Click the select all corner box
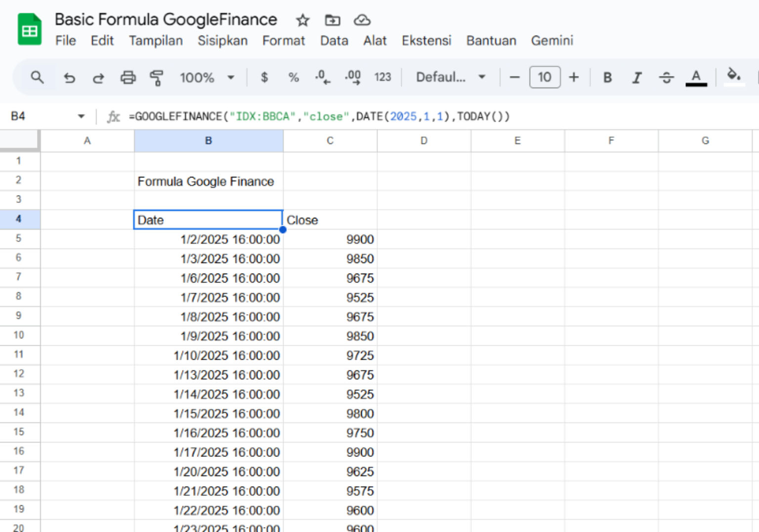759x532 pixels. 19,140
